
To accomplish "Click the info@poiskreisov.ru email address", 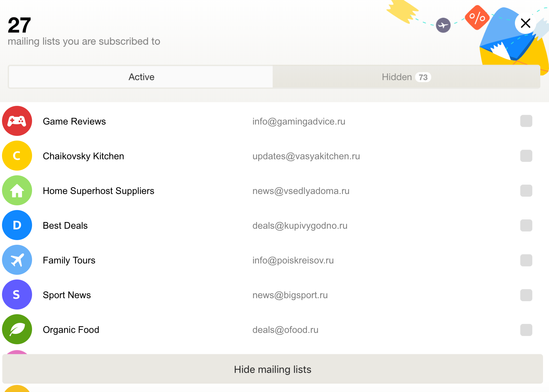I will (293, 260).
